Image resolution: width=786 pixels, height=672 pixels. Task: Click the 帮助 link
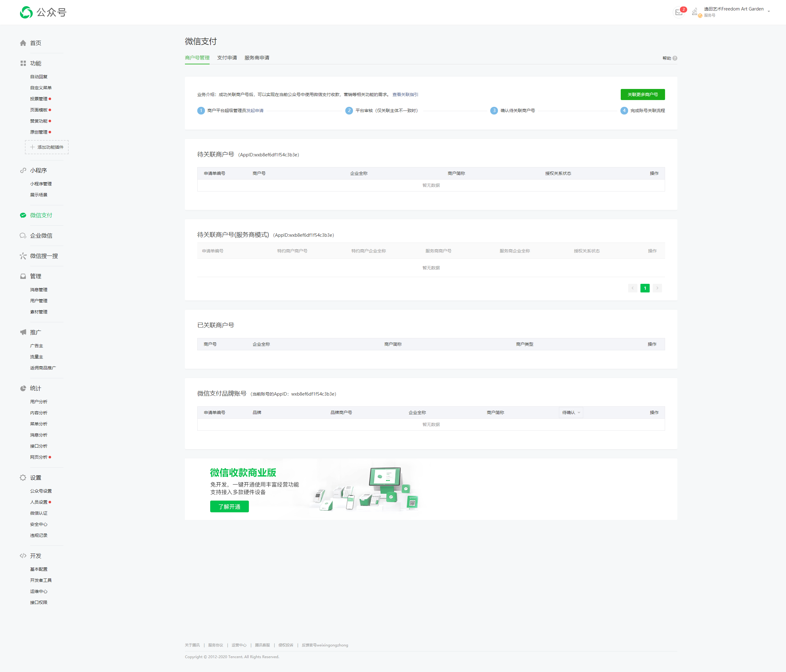click(667, 58)
